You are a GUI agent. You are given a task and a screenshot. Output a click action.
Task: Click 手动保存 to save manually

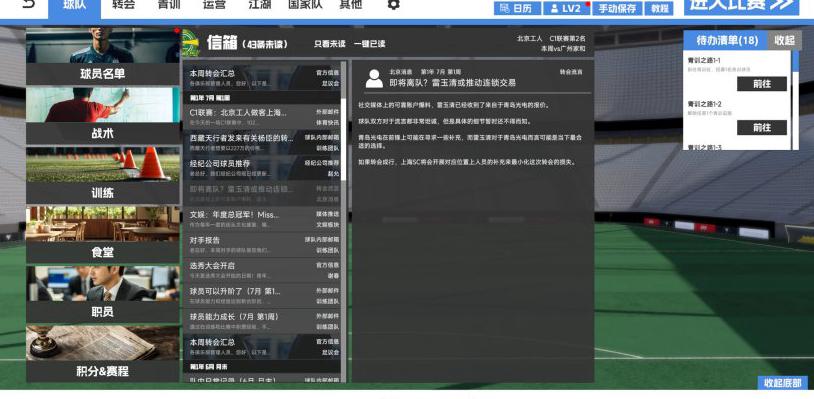pyautogui.click(x=617, y=8)
